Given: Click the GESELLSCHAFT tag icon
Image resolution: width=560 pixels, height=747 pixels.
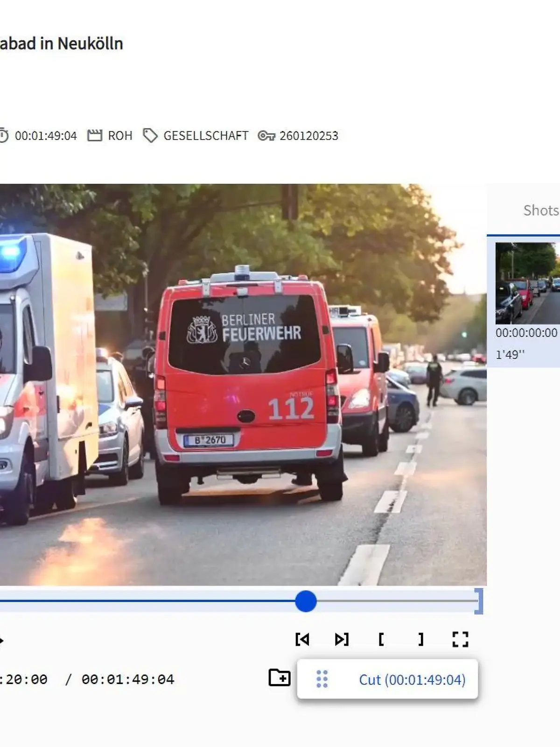Looking at the screenshot, I should pos(150,135).
